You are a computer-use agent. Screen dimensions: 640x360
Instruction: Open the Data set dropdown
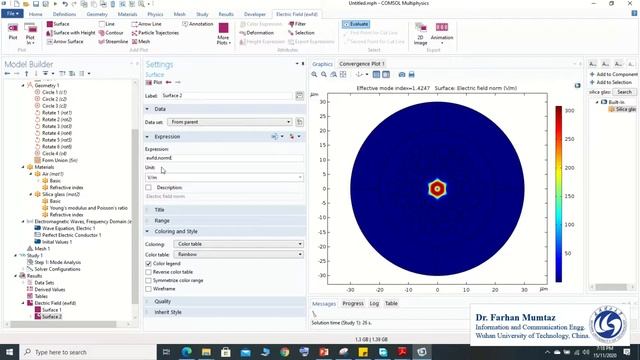coord(230,122)
